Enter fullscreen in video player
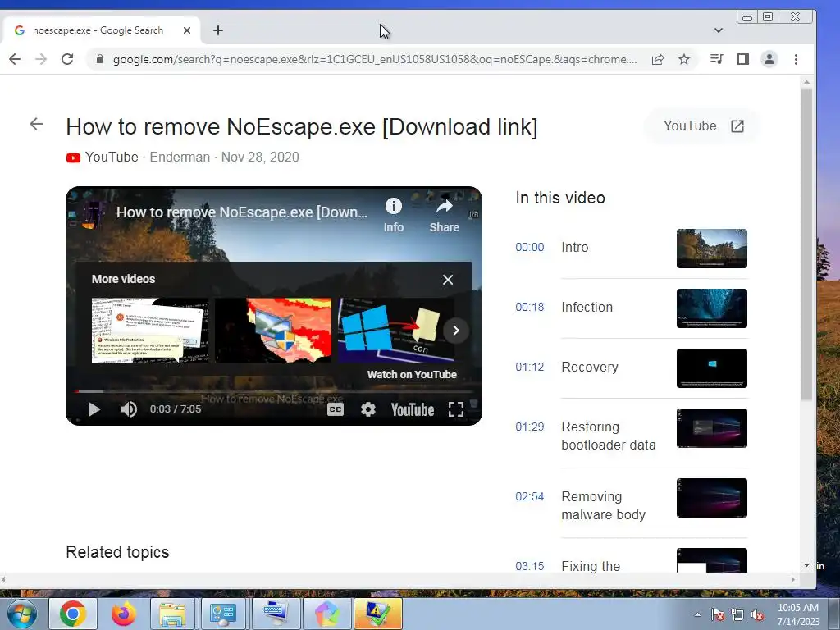 coord(456,409)
